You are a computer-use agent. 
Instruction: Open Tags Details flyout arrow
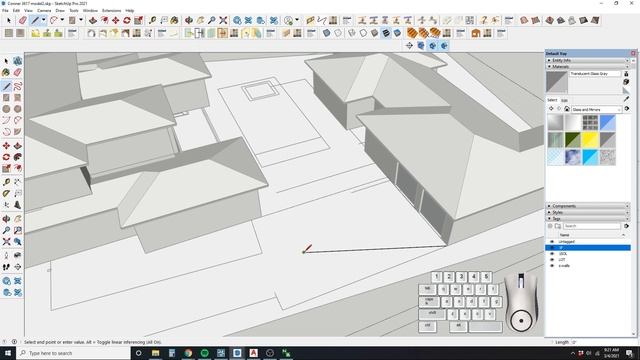(626, 226)
